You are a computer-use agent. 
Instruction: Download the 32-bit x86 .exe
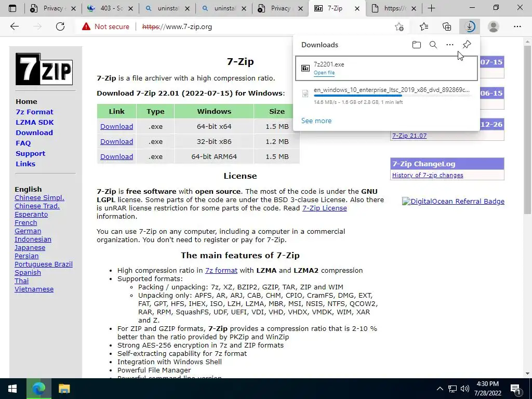116,141
